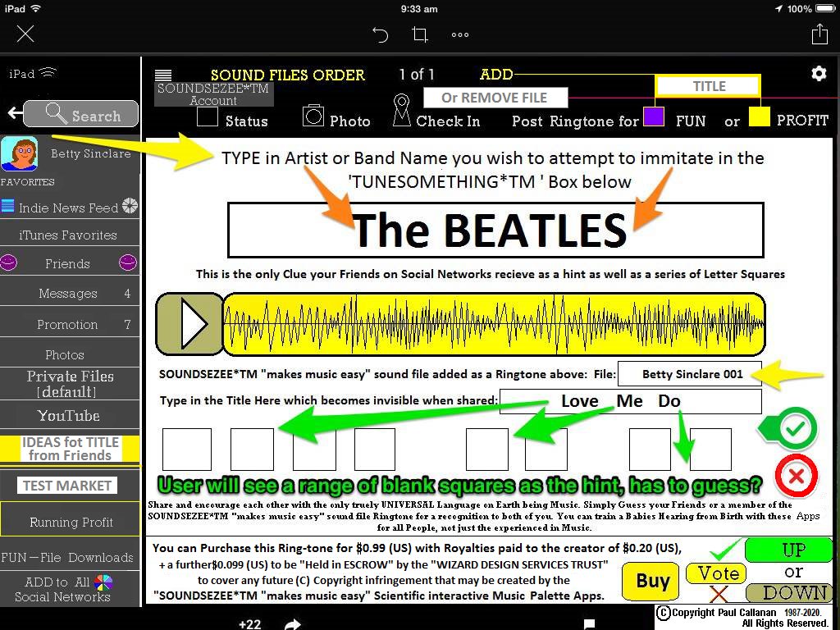This screenshot has width=840, height=630.
Task: Tap the share export icon
Action: click(819, 34)
